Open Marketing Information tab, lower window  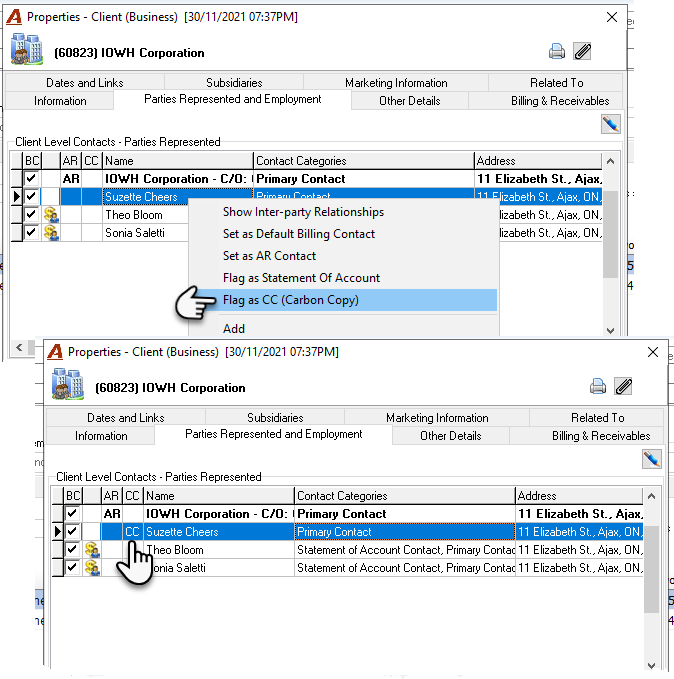point(437,417)
